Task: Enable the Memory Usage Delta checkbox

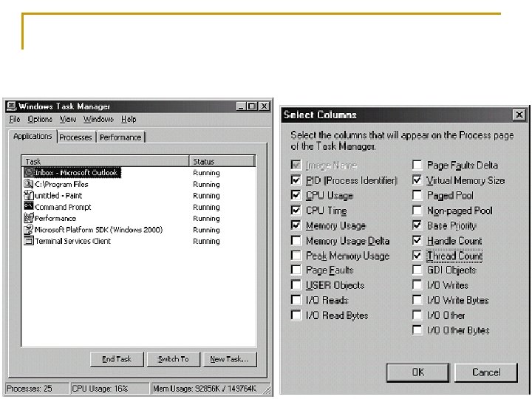Action: coord(296,241)
